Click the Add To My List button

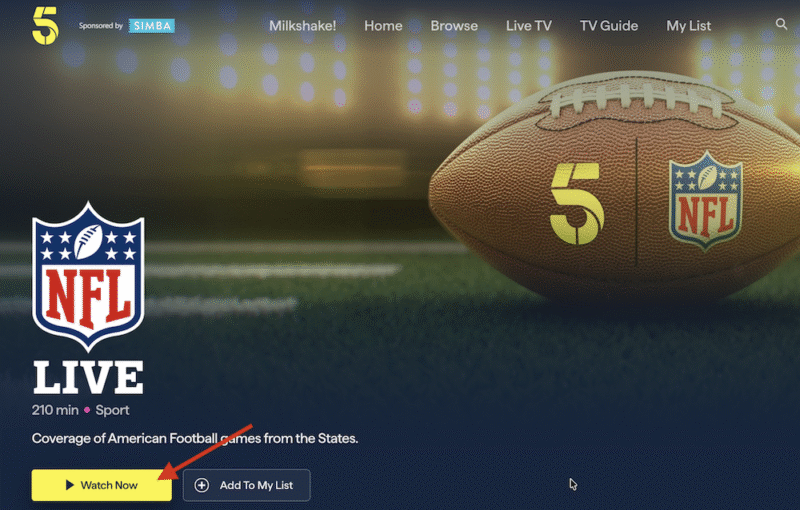pos(246,485)
